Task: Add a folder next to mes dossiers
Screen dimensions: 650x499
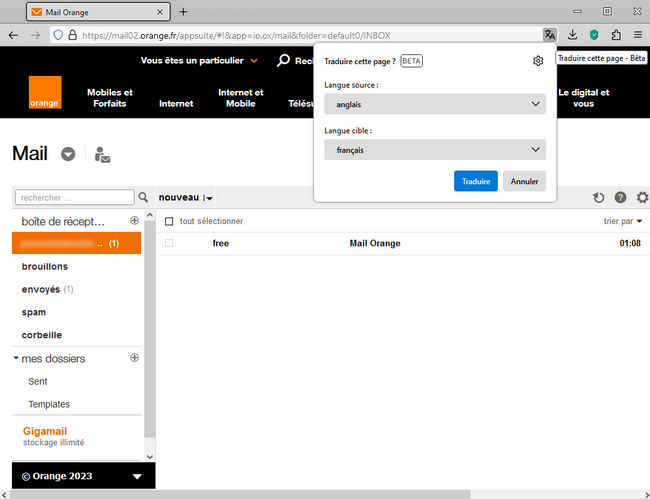Action: click(134, 357)
